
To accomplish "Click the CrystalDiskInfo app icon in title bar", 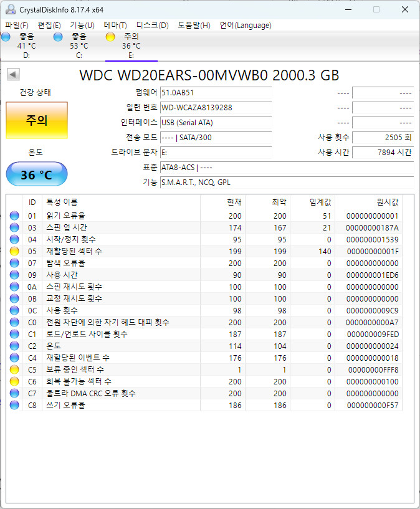I will tap(11, 9).
